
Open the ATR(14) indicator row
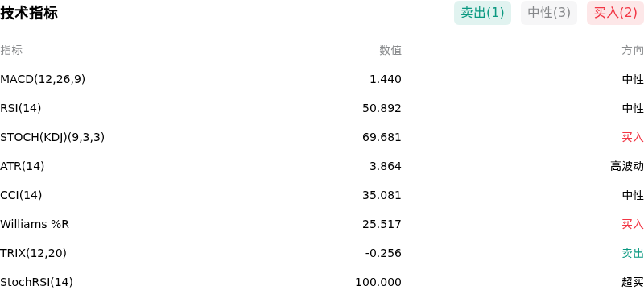pyautogui.click(x=322, y=166)
